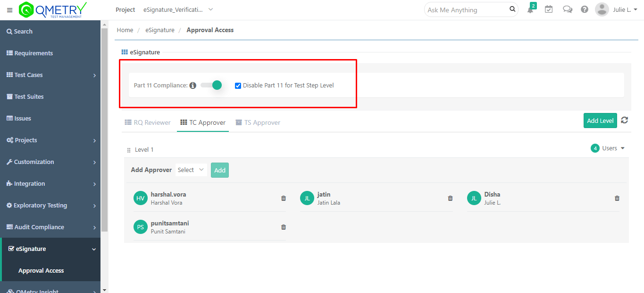Click the Punit Samtani full name text
Viewport: 644px width, 293px height.
168,232
